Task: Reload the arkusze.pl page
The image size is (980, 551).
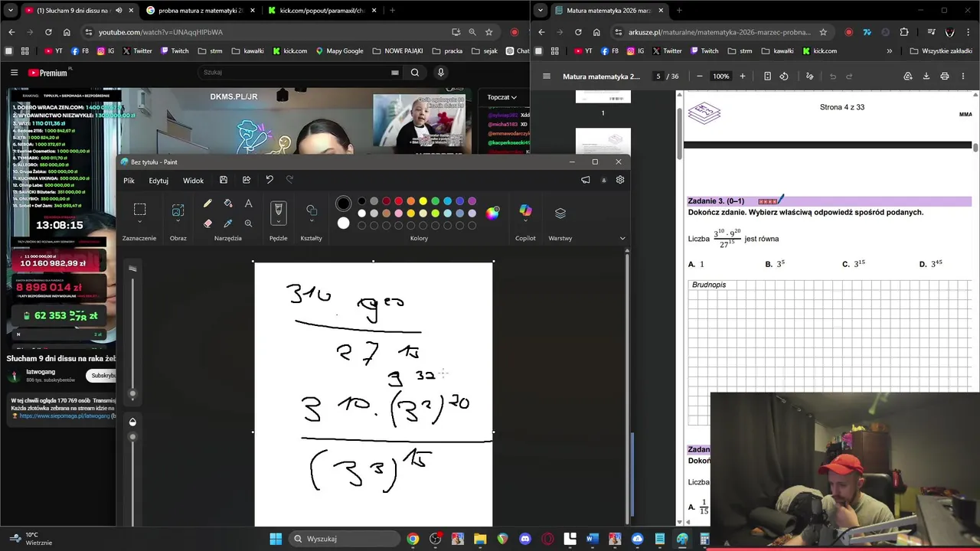Action: click(x=578, y=32)
